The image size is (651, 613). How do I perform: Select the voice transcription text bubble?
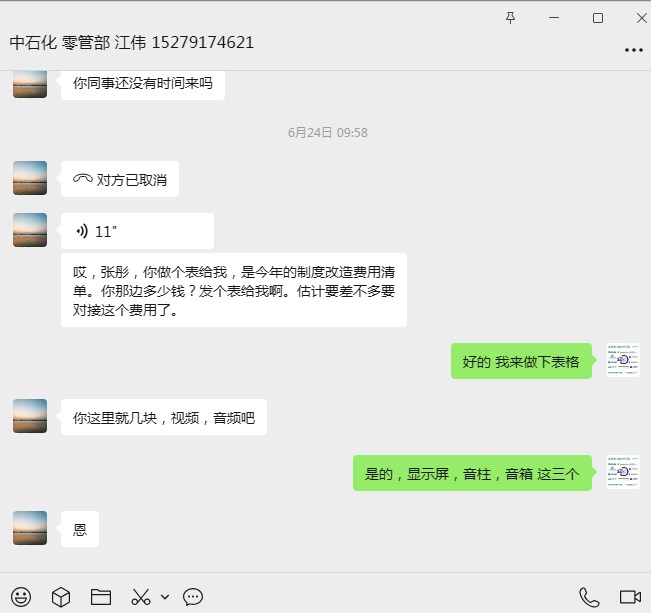234,290
